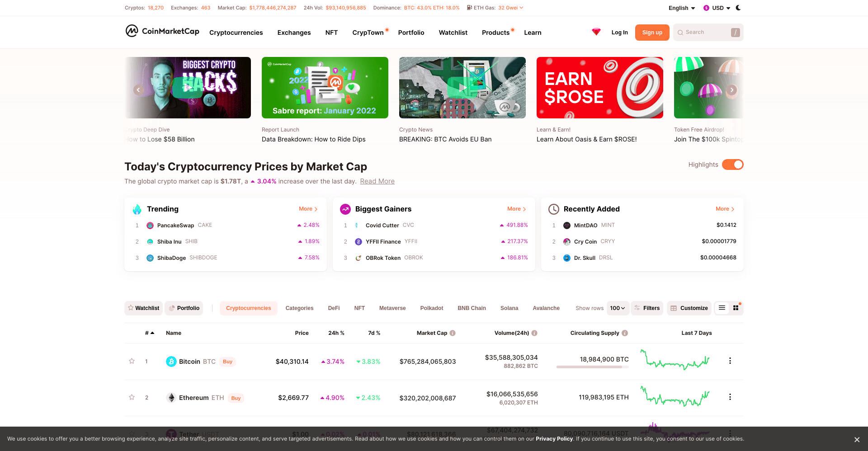Viewport: 868px width, 451px height.
Task: Switch to grid view icon
Action: point(736,308)
